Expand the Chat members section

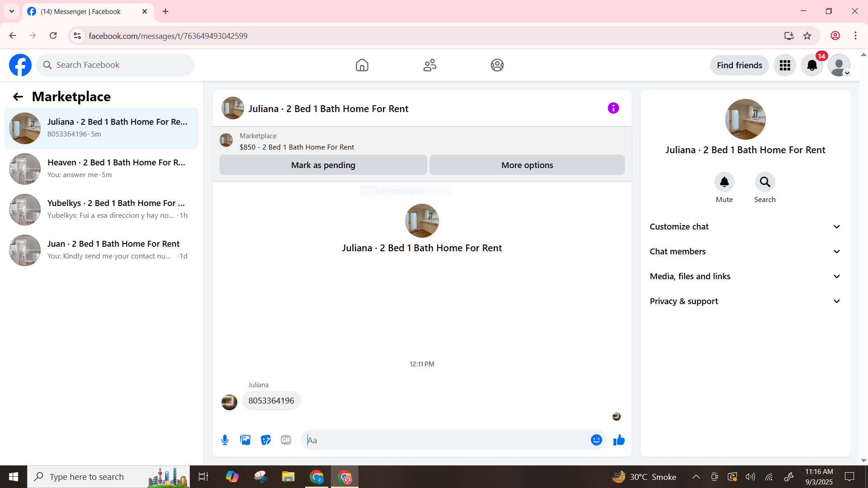(x=745, y=252)
